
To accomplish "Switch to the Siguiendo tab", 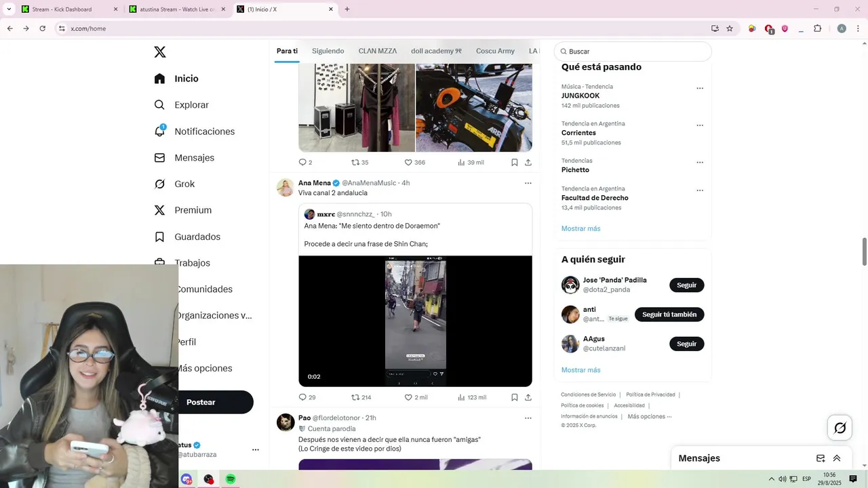I will coord(328,51).
